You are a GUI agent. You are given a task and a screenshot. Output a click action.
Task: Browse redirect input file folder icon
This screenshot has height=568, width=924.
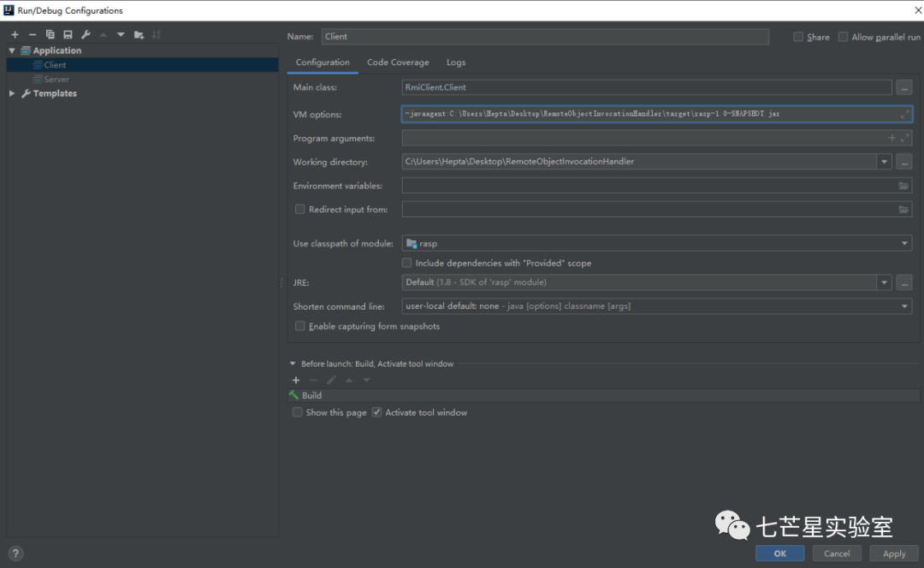(903, 210)
